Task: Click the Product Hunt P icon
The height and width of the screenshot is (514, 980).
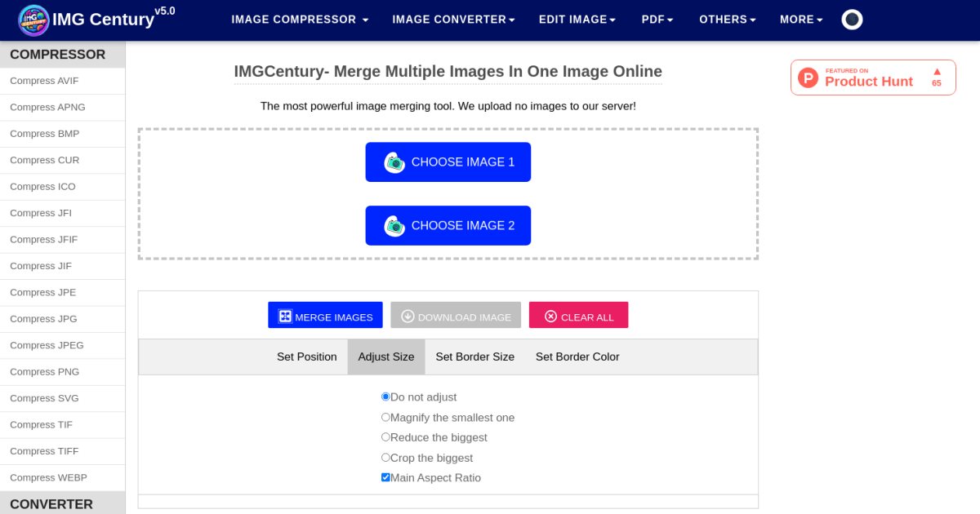Action: (x=808, y=78)
